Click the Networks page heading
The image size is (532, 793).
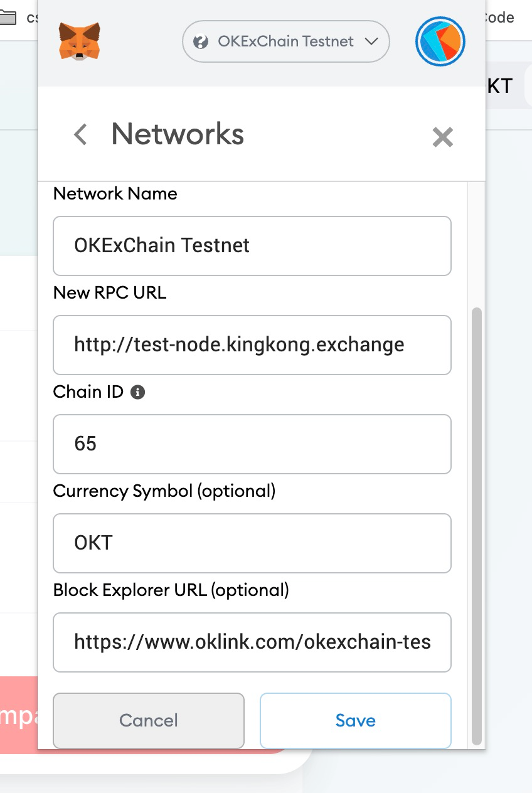178,134
